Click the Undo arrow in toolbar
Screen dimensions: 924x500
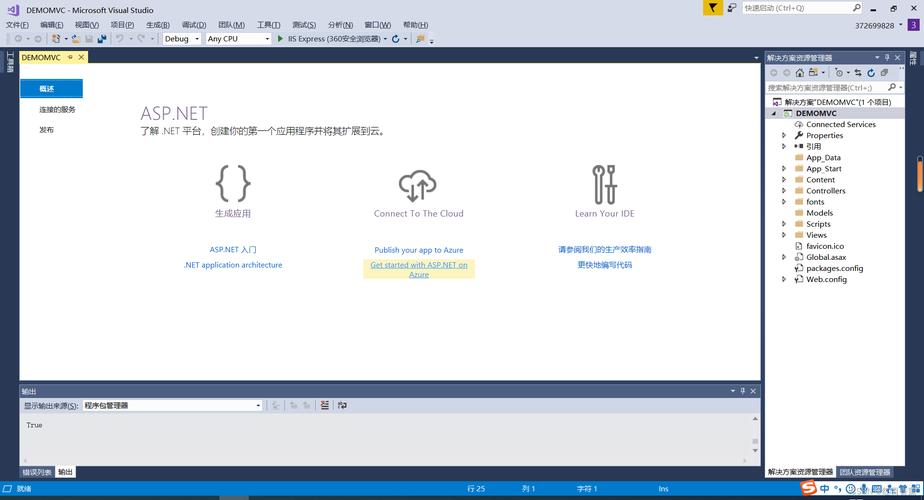pyautogui.click(x=120, y=38)
